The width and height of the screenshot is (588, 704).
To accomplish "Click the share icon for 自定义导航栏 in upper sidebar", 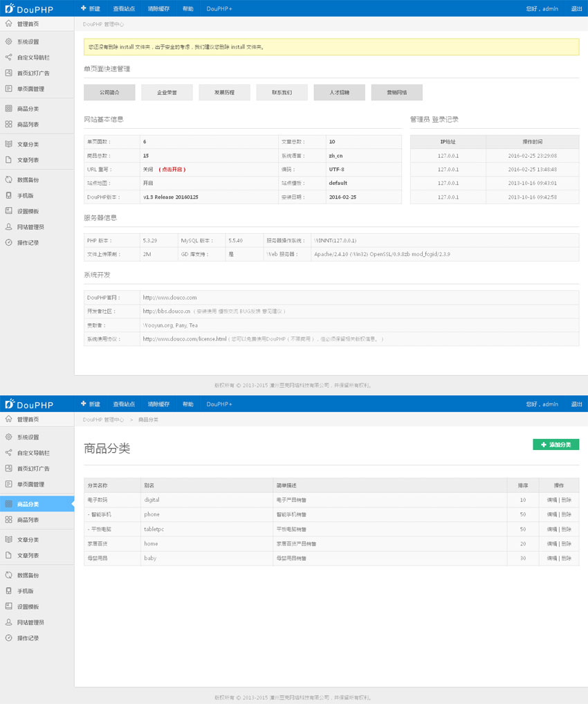I will pos(8,57).
